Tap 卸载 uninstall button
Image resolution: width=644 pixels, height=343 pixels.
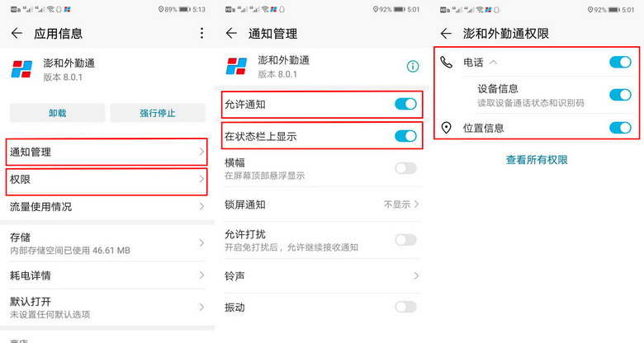[58, 113]
